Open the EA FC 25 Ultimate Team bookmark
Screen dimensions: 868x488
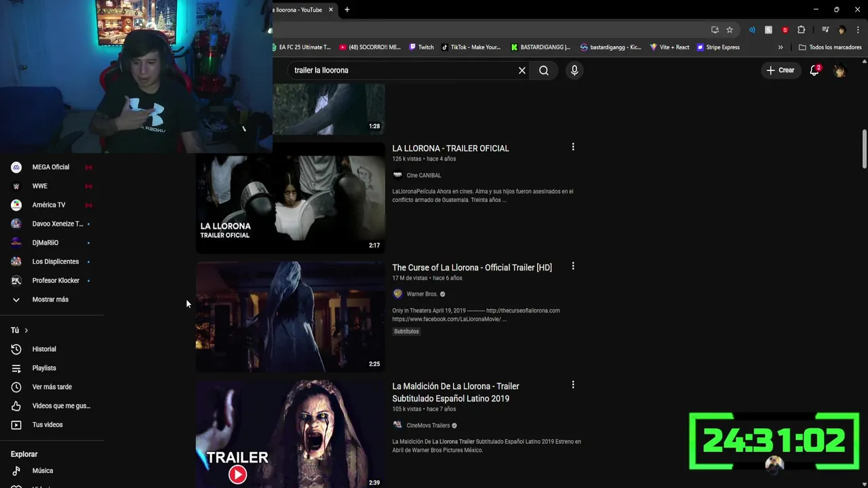(x=301, y=47)
